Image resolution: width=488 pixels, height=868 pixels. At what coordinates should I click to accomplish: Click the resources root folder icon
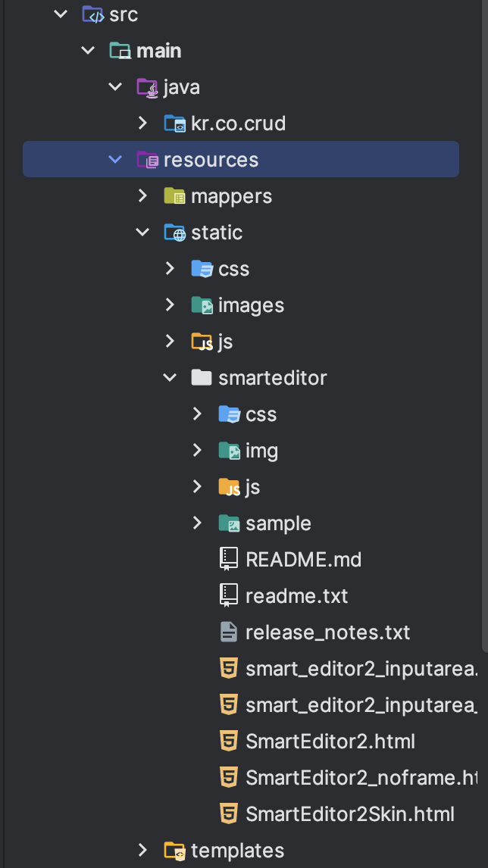[148, 160]
